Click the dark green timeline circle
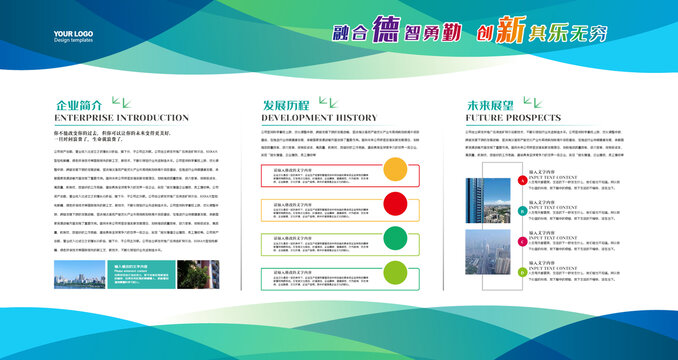This screenshot has width=678, height=360. [x=395, y=238]
